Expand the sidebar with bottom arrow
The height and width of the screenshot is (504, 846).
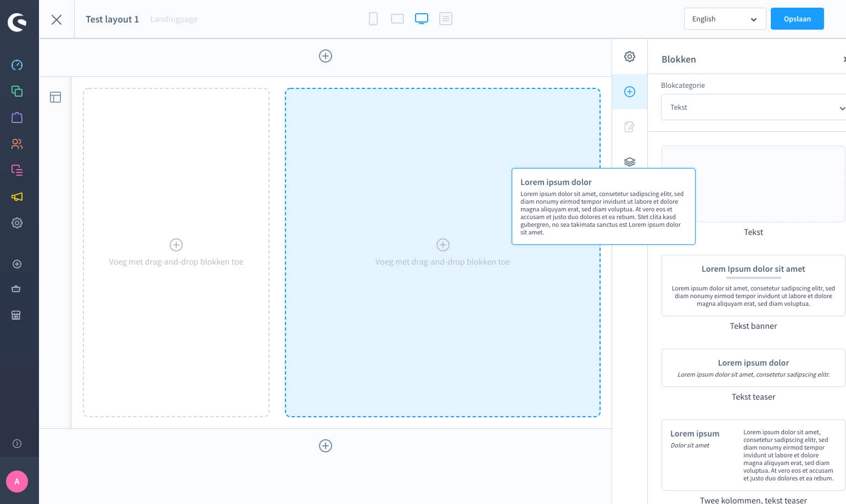pyautogui.click(x=17, y=444)
